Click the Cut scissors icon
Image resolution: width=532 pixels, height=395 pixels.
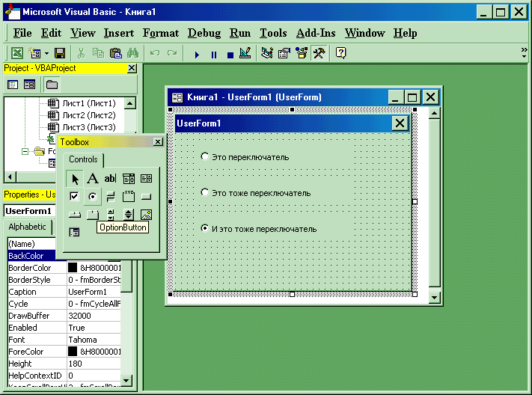[x=81, y=53]
